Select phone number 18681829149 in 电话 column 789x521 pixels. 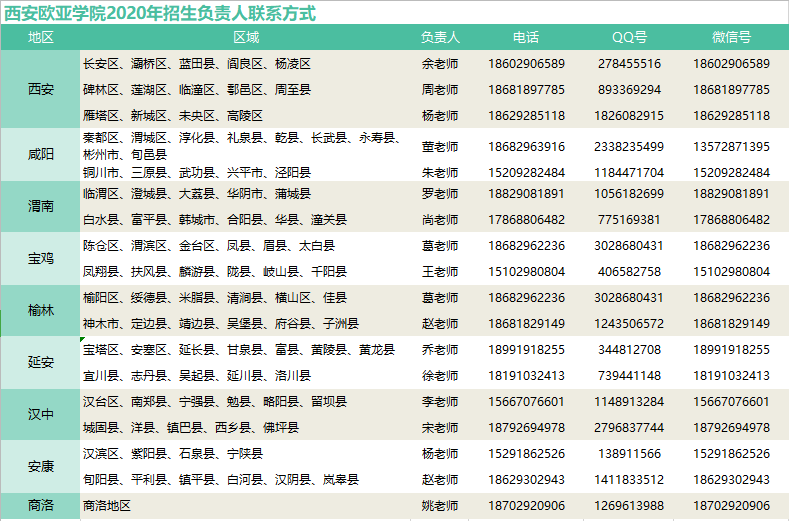tap(526, 324)
